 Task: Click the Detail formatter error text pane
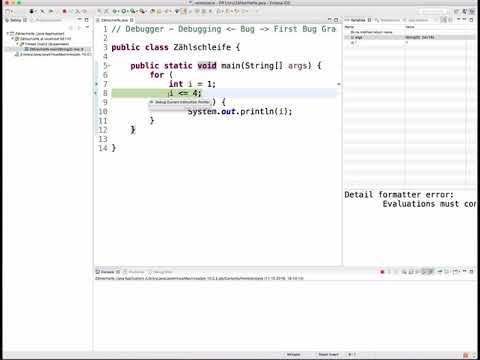411,227
